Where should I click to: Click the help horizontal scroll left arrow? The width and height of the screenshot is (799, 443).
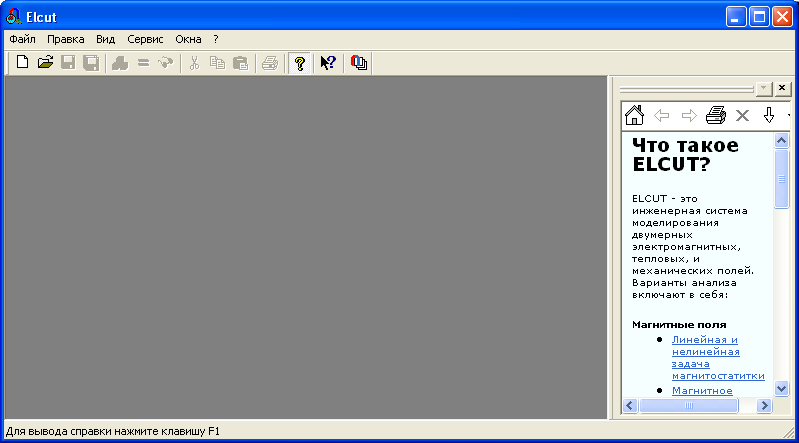point(630,406)
